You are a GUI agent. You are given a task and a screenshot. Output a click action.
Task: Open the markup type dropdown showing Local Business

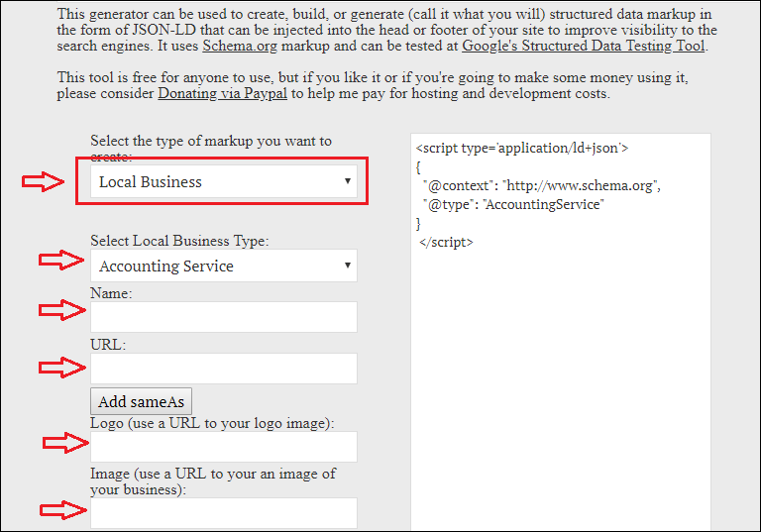point(223,181)
